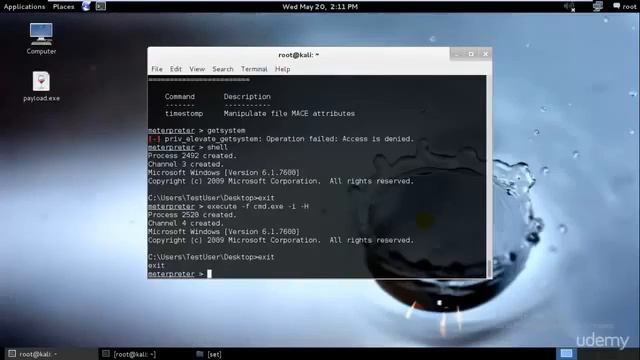This screenshot has height=360, width=640.
Task: Launch the web browser from top panel
Action: point(86,6)
